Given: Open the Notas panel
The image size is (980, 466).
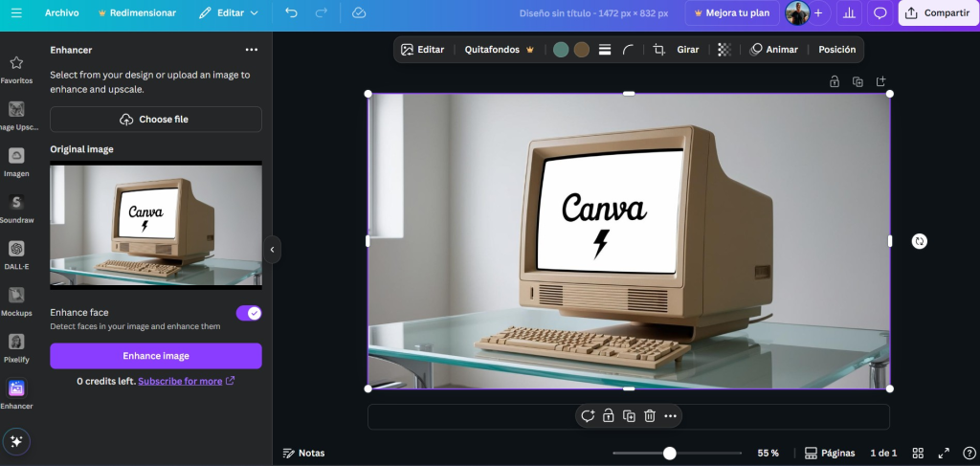Looking at the screenshot, I should click(303, 453).
